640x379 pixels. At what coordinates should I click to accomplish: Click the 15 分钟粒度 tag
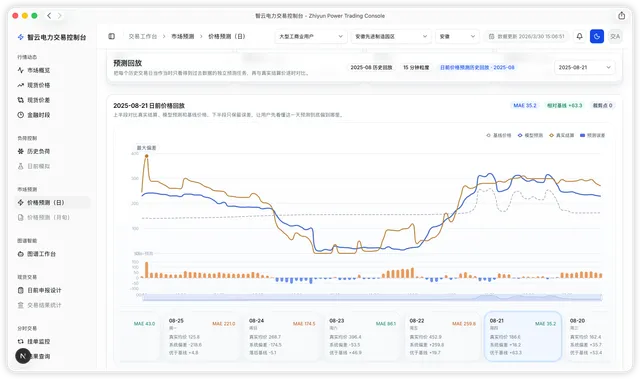416,67
